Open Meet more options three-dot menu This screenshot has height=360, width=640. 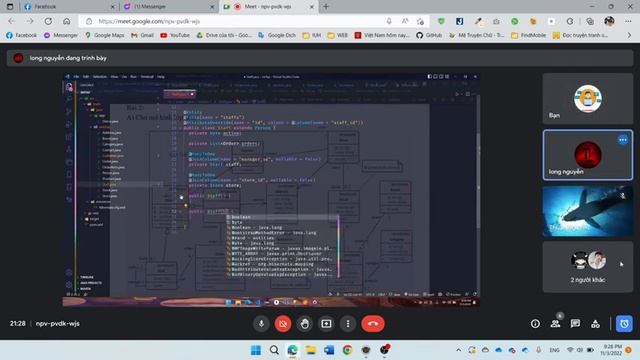click(348, 324)
